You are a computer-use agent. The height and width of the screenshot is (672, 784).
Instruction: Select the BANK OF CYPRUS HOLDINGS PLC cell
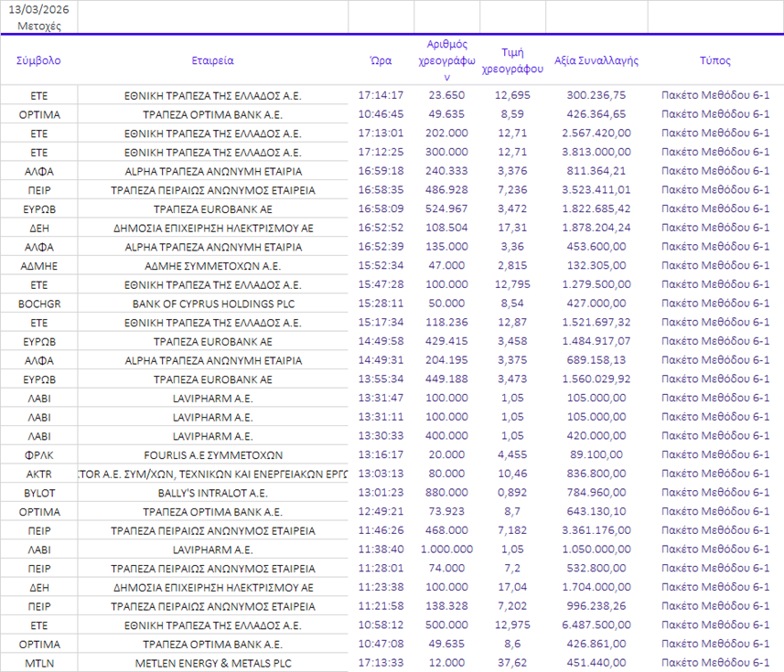pos(212,303)
